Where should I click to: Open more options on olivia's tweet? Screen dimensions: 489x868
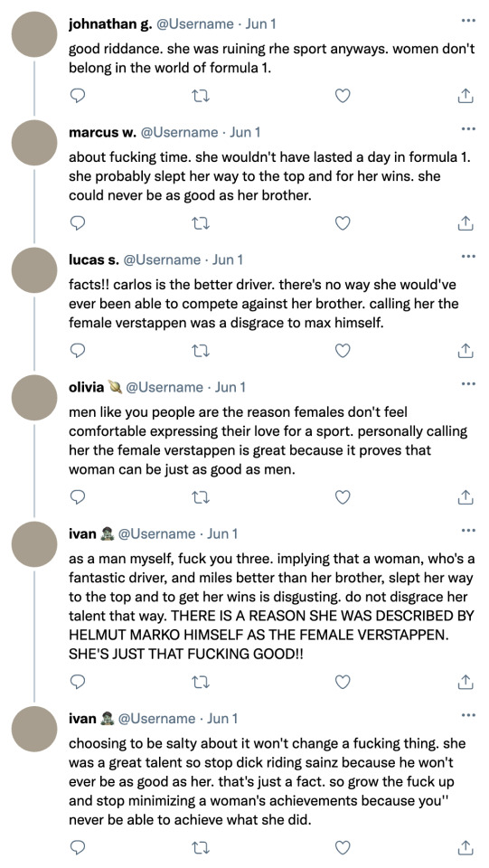468,384
